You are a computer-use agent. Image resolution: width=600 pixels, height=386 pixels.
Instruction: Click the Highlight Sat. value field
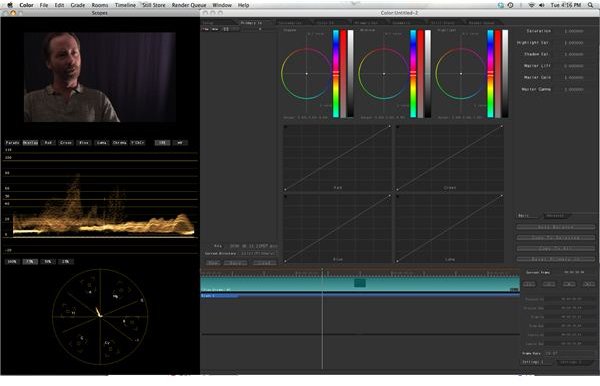point(575,42)
